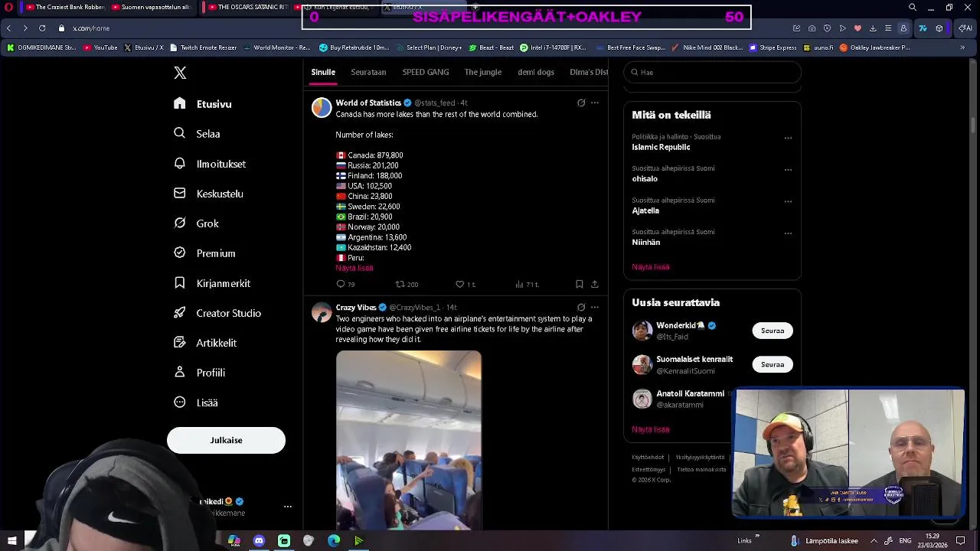This screenshot has width=980, height=551.
Task: Open Anatoli Karatammi profile
Action: click(x=690, y=393)
